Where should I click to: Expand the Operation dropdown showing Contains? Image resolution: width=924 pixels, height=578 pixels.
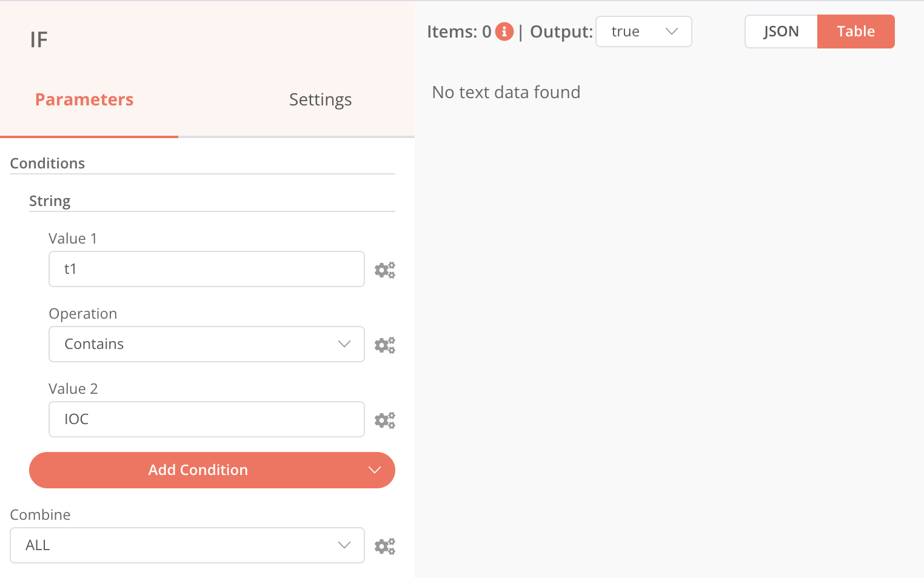click(x=206, y=344)
